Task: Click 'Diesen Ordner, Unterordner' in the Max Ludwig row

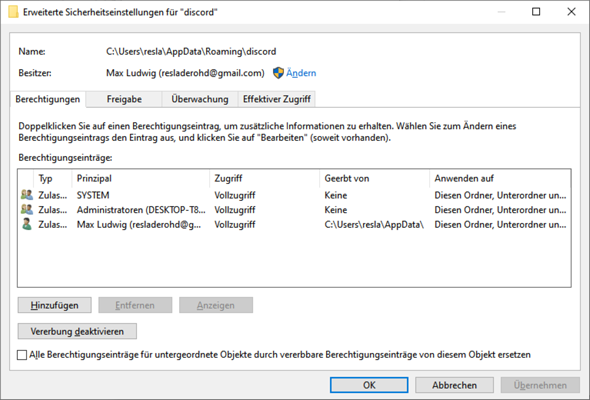Action: (x=500, y=225)
